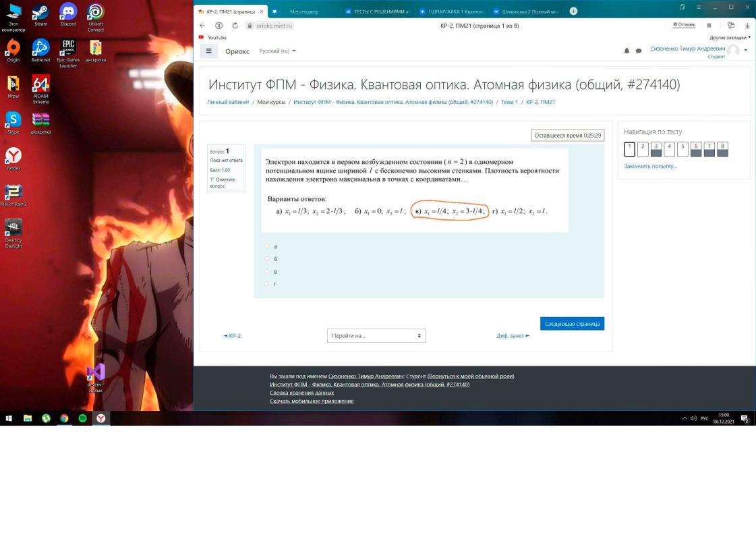Image resolution: width=756 pixels, height=535 pixels.
Task: Open the Тема 1 breadcrumb link
Action: pos(509,103)
